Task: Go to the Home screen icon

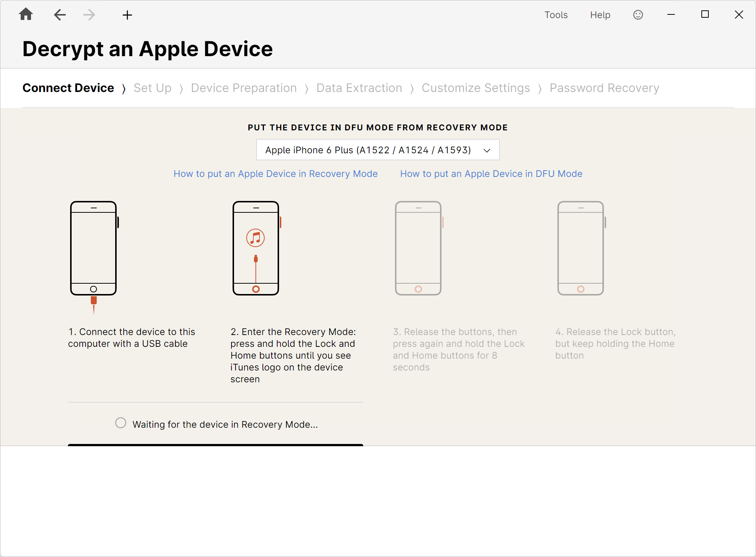Action: (26, 15)
